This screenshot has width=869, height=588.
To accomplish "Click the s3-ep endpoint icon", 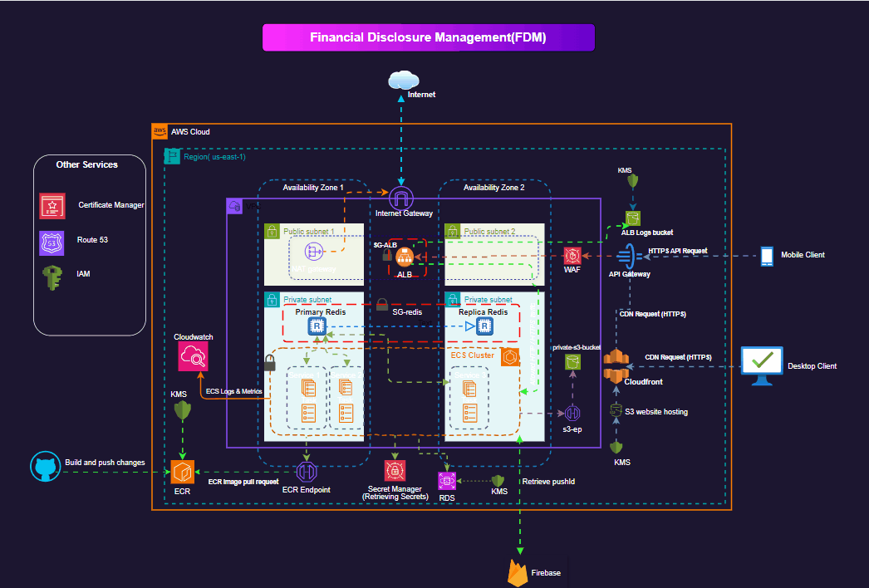I will 572,414.
